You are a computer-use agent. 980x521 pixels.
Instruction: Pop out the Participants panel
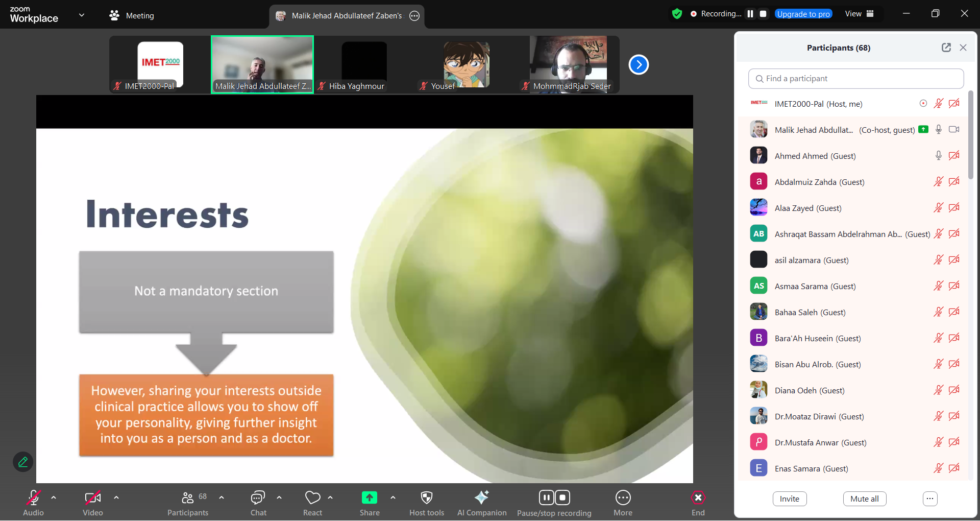pyautogui.click(x=946, y=48)
